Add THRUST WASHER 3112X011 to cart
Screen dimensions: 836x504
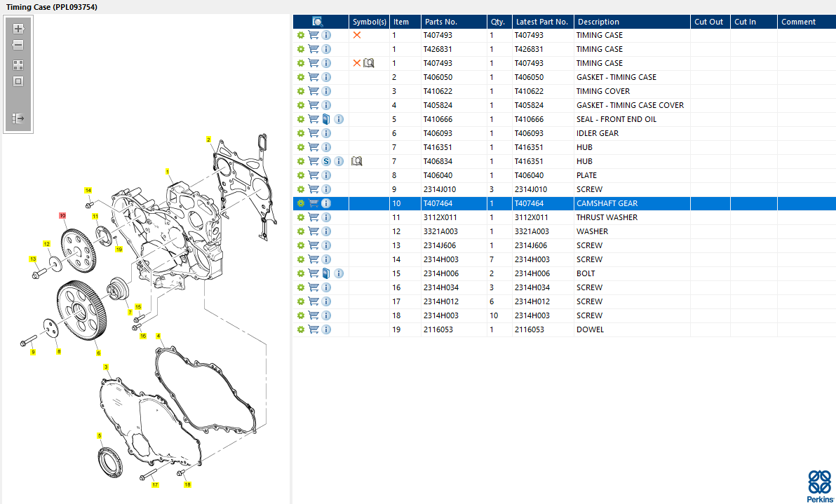click(x=313, y=217)
